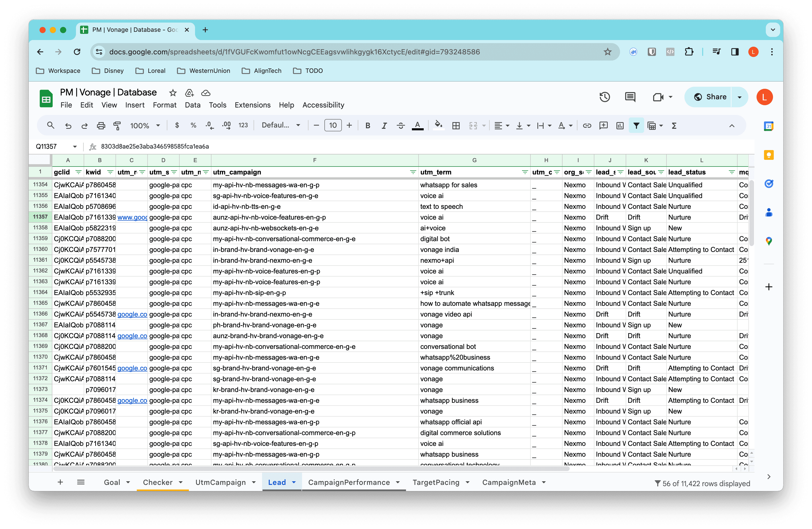Viewport: 812px width, 529px height.
Task: Click the redo arrow in toolbar
Action: click(84, 125)
